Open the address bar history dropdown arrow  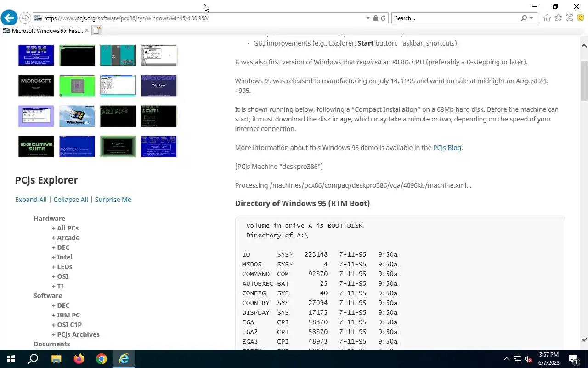click(x=368, y=18)
